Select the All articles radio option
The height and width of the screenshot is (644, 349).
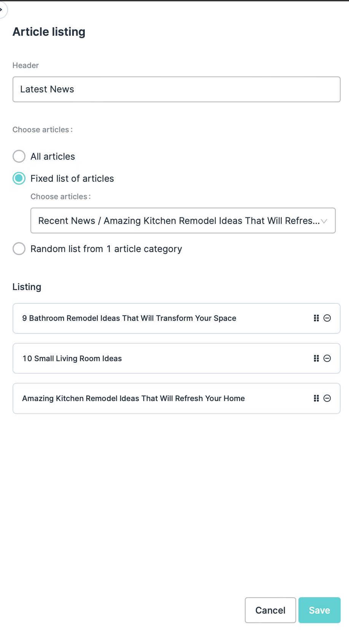click(x=19, y=156)
